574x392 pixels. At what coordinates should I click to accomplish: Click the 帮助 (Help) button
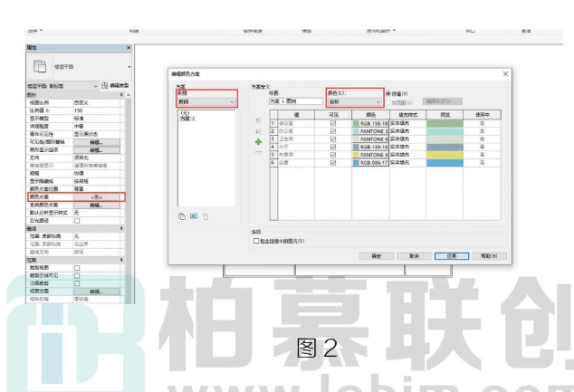click(x=490, y=256)
